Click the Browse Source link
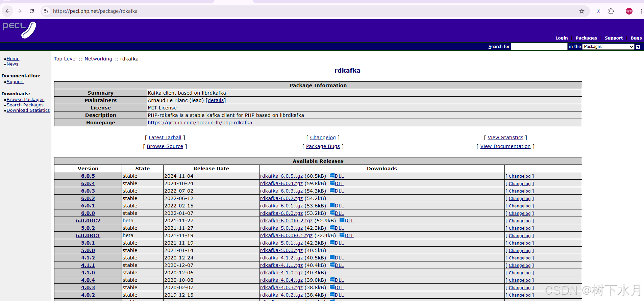Screen dimensions: 644x301 165,146
